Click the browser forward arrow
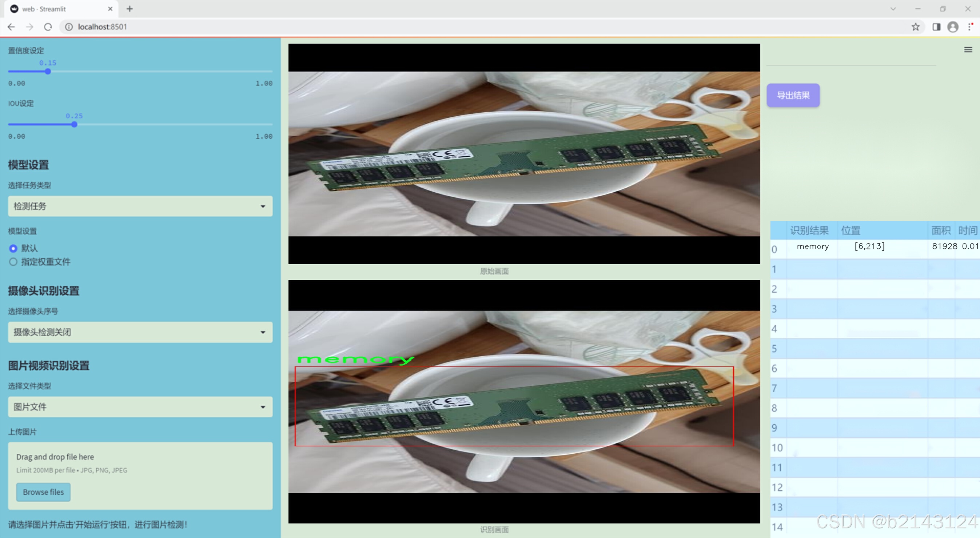 pos(30,27)
